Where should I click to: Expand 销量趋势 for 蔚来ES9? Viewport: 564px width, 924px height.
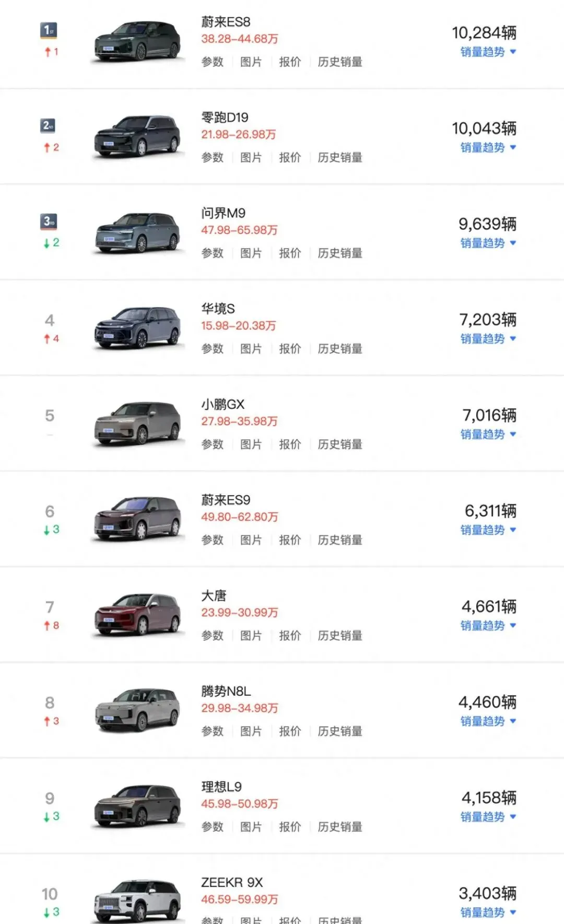coord(488,530)
